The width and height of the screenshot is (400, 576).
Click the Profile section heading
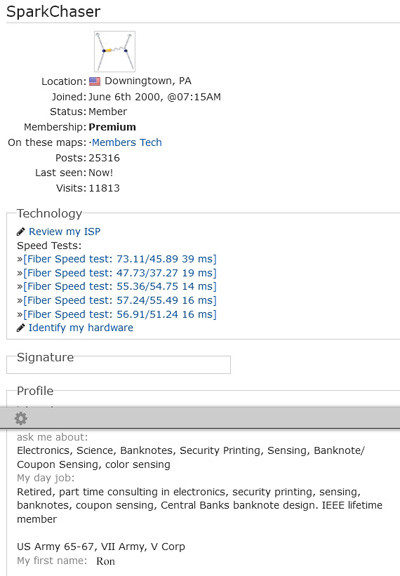[x=35, y=391]
